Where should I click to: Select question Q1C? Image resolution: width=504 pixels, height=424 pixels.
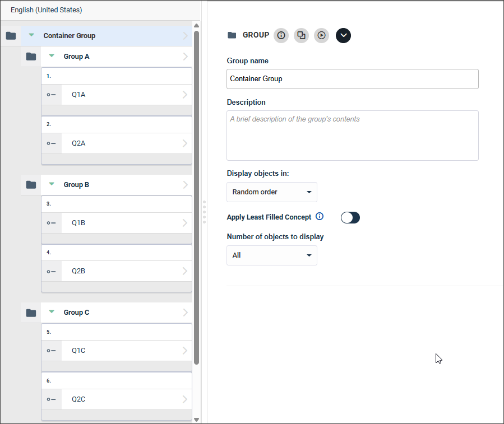tap(78, 351)
